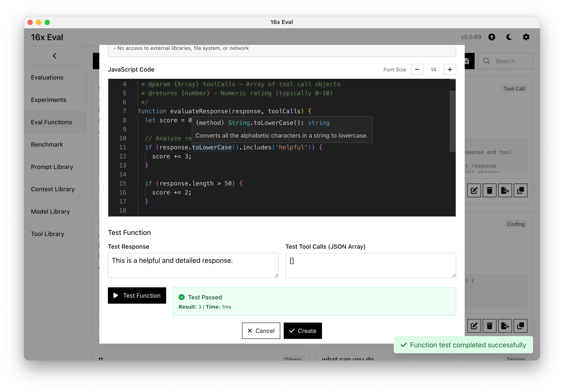The image size is (564, 392).
Task: Edit the Coding function card
Action: coord(474,326)
